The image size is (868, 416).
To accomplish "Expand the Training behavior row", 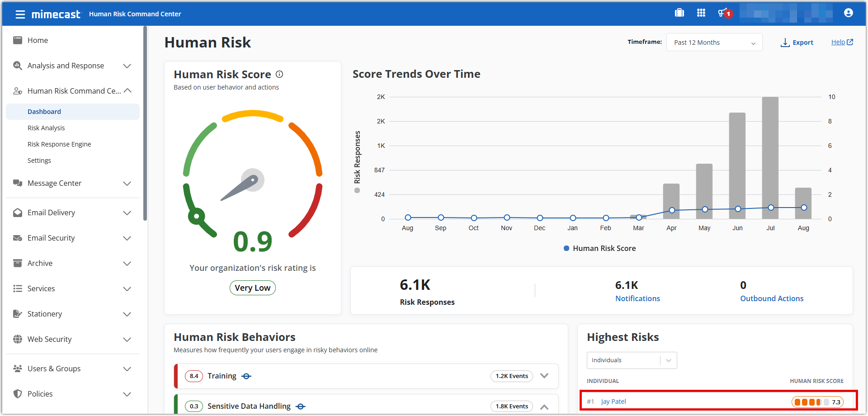I will [x=544, y=376].
